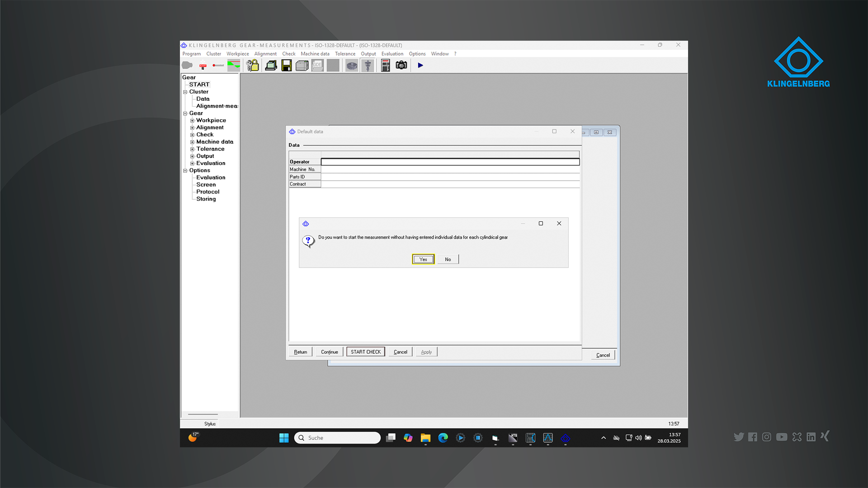Viewport: 868px width, 488px height.
Task: Select Screen under Options in the tree
Action: 206,185
